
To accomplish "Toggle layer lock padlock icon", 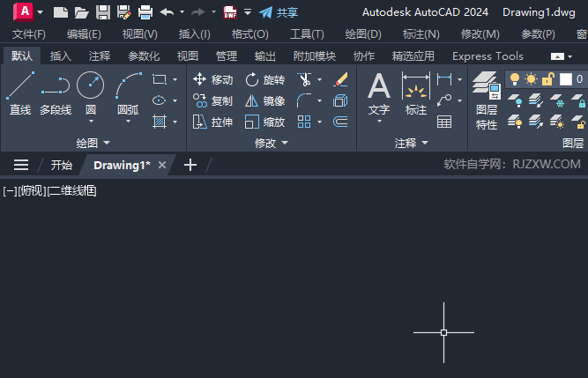I will point(547,79).
